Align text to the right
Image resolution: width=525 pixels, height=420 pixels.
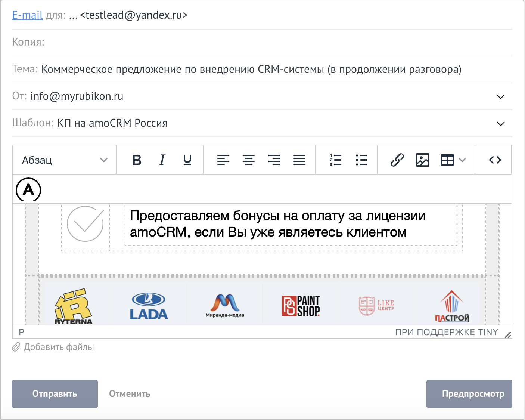[x=274, y=160]
